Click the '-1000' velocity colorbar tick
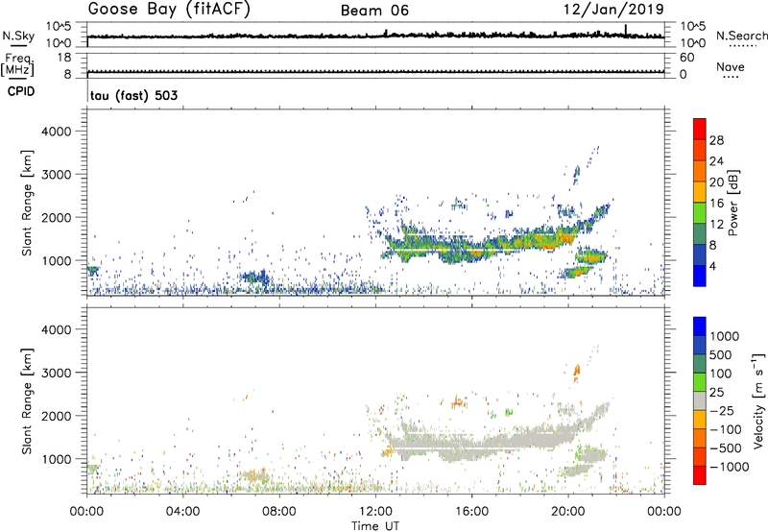Viewport: 768px width, 532px height. click(x=729, y=467)
